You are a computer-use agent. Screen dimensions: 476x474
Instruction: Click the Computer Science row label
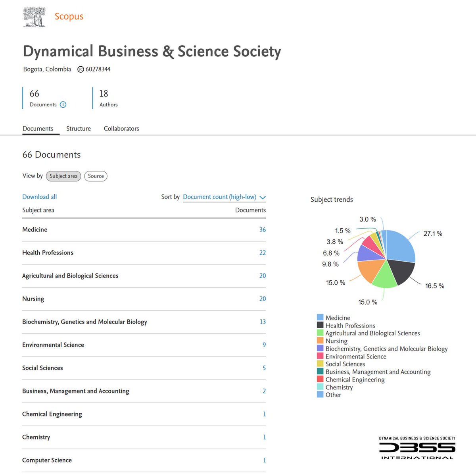click(47, 460)
